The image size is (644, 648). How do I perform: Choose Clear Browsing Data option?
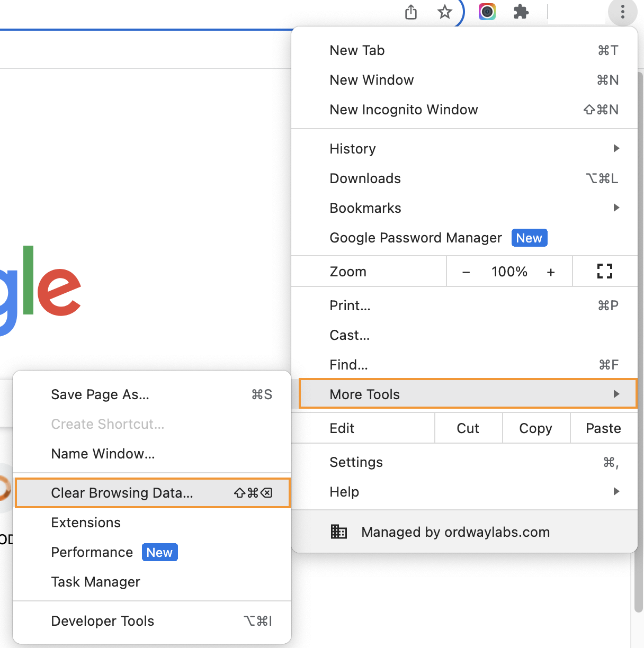(x=153, y=493)
